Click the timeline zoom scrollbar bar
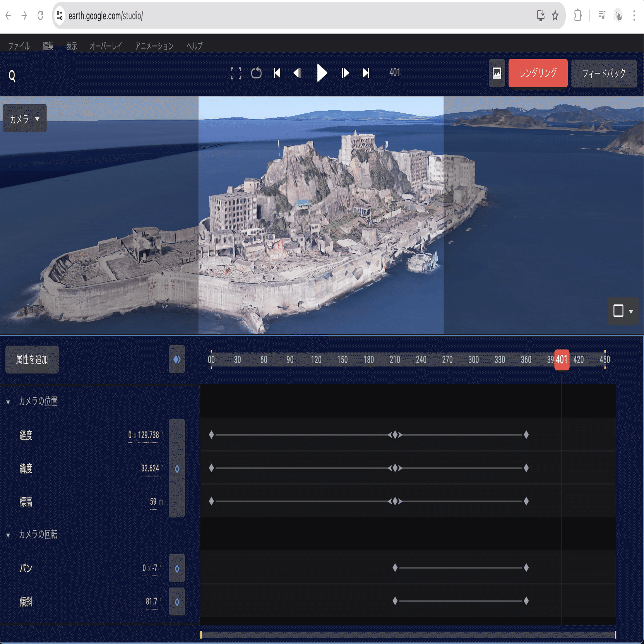The image size is (644, 644). [408, 635]
